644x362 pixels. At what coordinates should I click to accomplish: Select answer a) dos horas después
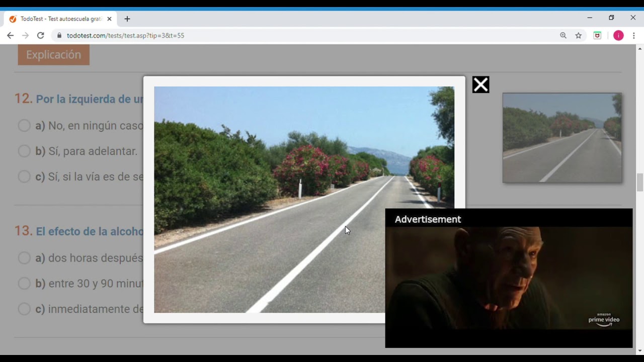pos(24,258)
